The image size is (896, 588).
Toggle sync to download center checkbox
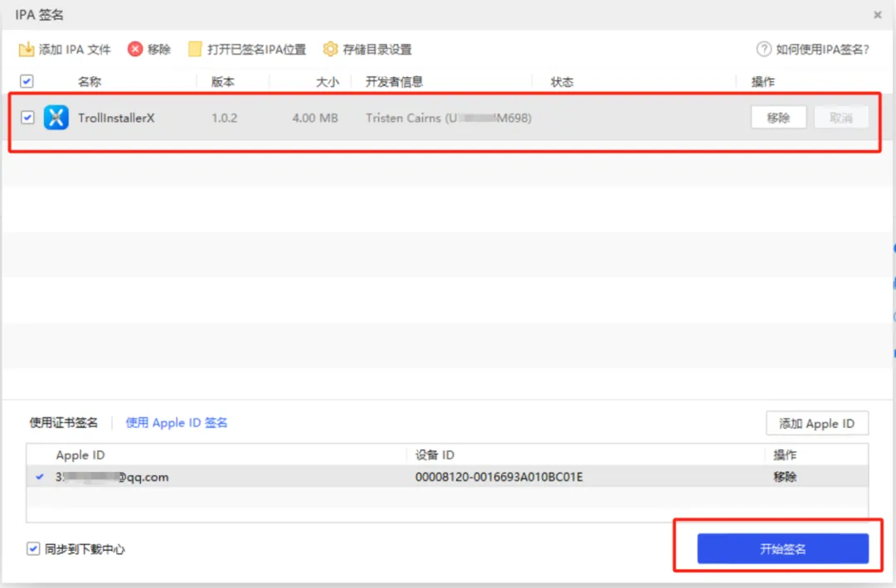coord(32,548)
